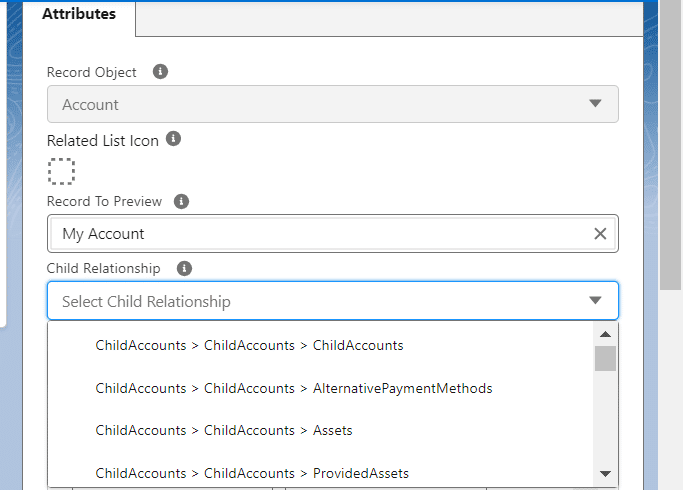The image size is (683, 490).
Task: Click the Child Relationship info icon
Action: [183, 268]
